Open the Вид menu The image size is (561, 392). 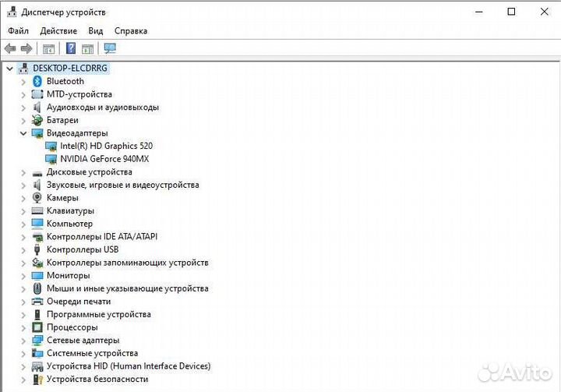click(x=96, y=31)
